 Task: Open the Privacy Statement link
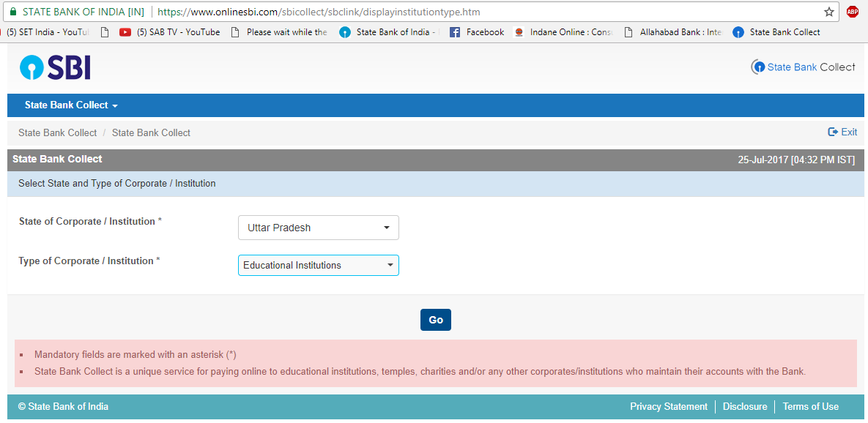(669, 406)
